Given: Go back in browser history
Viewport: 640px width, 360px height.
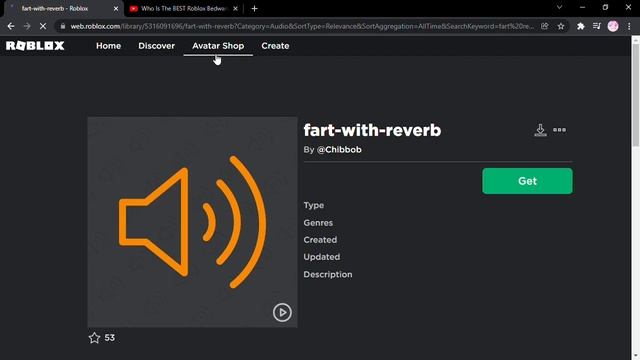Looking at the screenshot, I should pos(11,26).
